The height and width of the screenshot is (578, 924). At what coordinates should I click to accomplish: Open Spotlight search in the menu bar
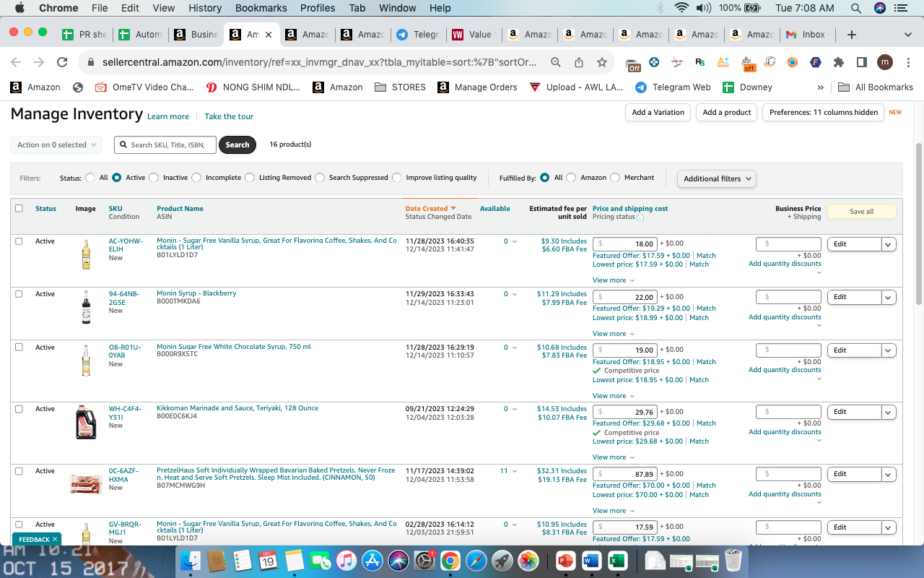[x=856, y=8]
